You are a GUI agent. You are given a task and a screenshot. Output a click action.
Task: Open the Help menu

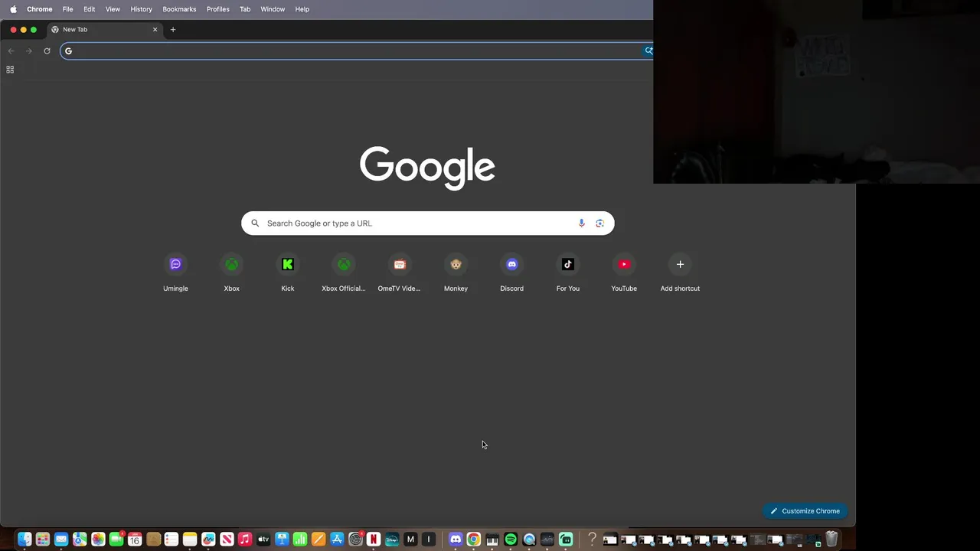tap(302, 9)
